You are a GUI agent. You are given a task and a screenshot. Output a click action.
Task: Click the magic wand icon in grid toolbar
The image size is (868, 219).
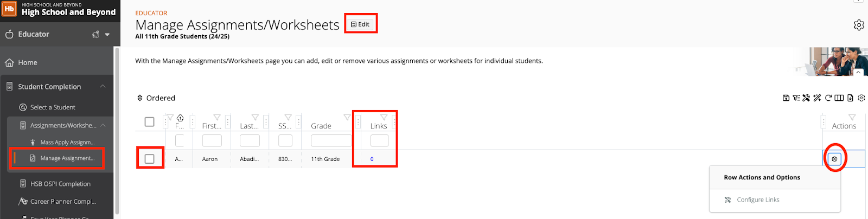[818, 98]
